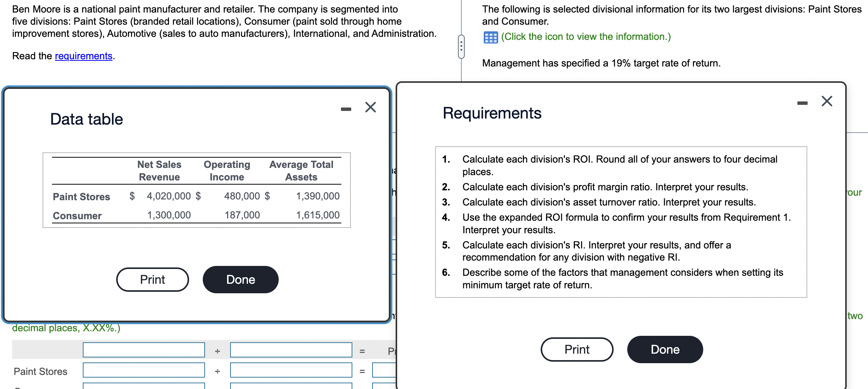Click Print in the Requirements window

point(576,349)
